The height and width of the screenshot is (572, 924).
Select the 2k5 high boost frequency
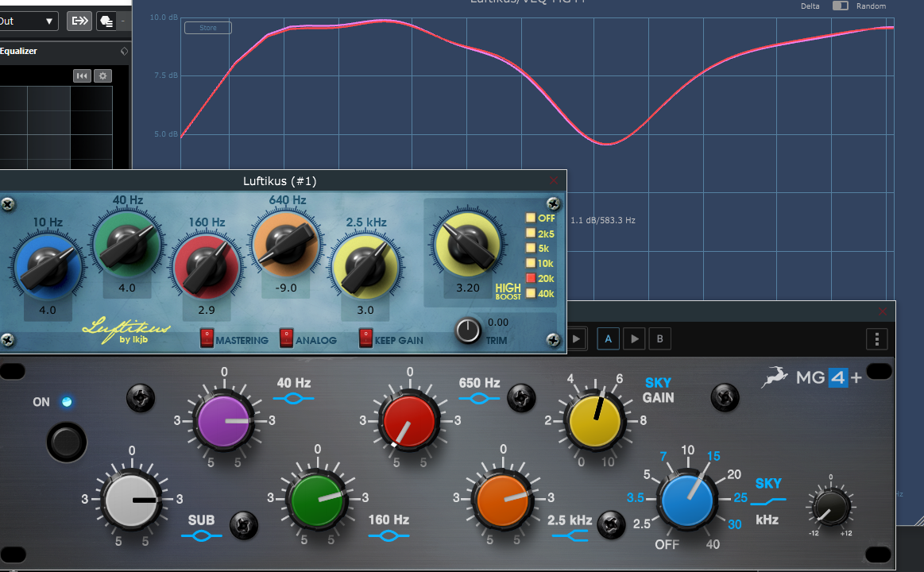[531, 234]
